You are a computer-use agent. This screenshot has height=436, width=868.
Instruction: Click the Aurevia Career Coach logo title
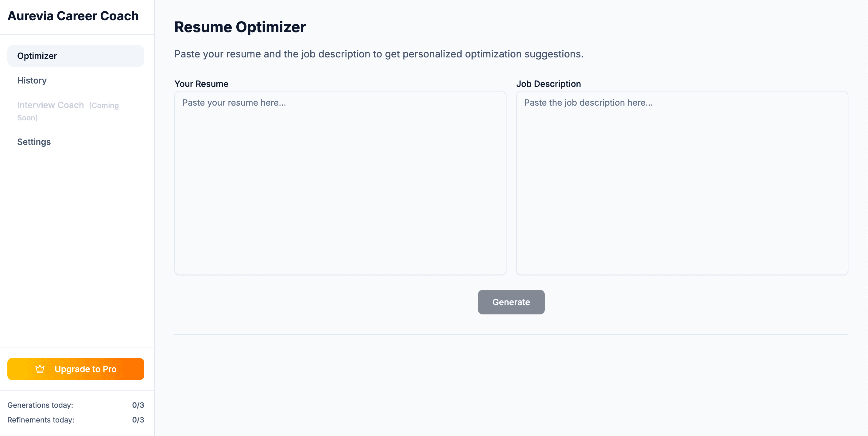click(73, 16)
